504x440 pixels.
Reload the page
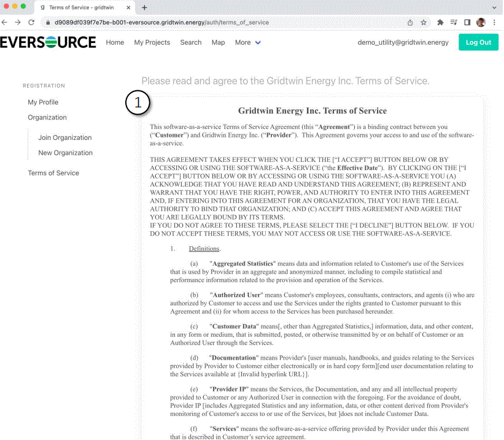(x=31, y=22)
